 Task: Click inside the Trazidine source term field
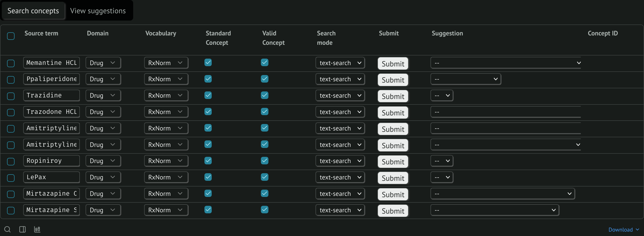[51, 95]
